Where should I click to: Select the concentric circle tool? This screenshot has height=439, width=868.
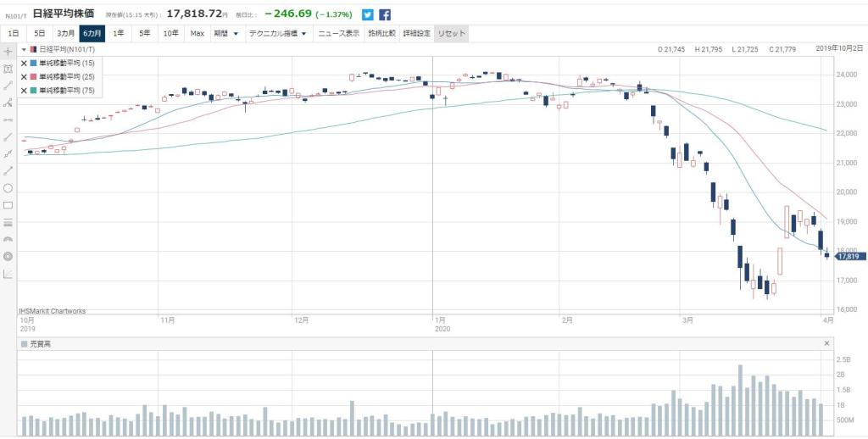8,256
